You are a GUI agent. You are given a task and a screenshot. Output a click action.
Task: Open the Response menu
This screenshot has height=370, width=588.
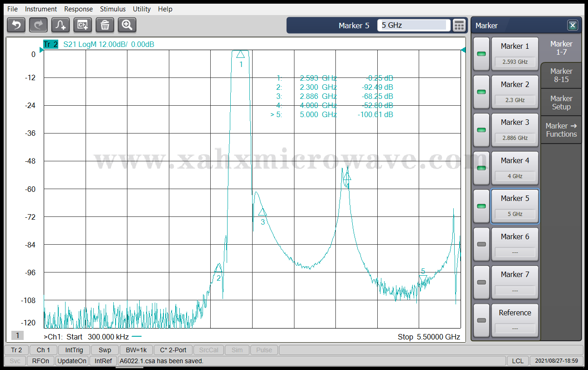[x=78, y=9]
